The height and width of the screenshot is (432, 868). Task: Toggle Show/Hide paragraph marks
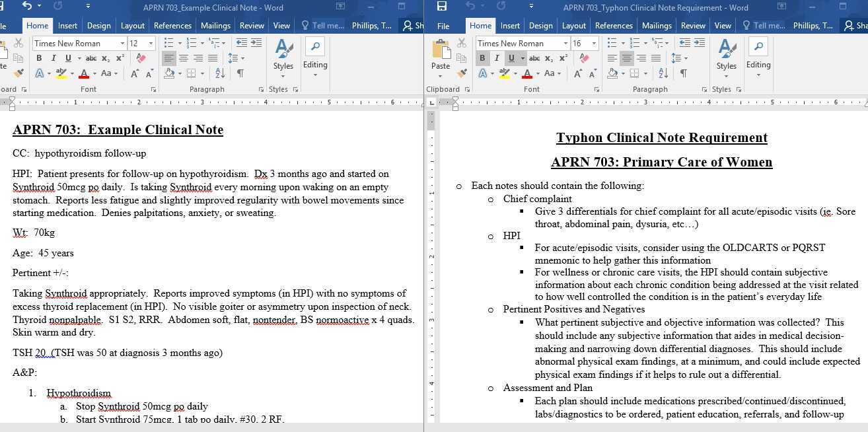240,73
